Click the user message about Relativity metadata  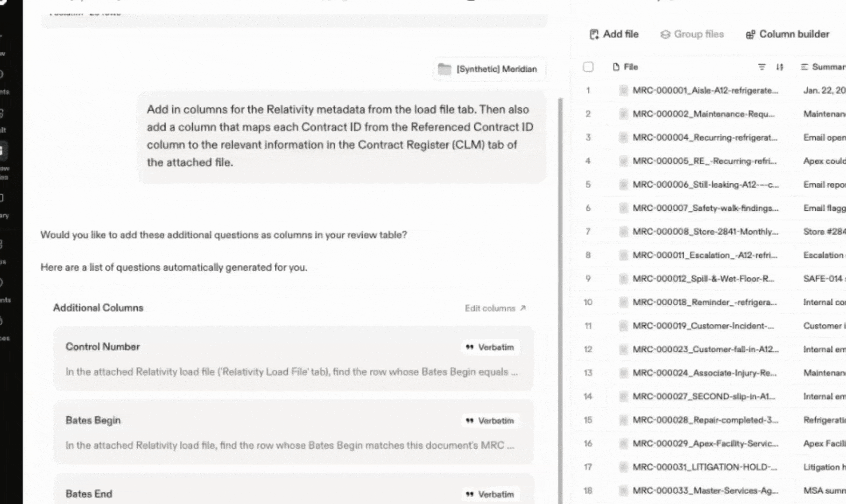[x=341, y=136]
